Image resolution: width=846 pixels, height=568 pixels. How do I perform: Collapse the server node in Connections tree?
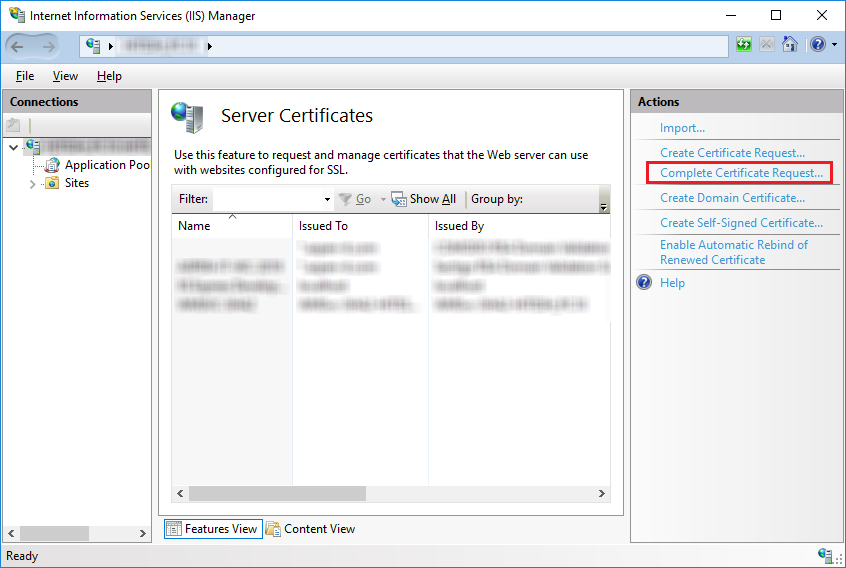(x=13, y=147)
